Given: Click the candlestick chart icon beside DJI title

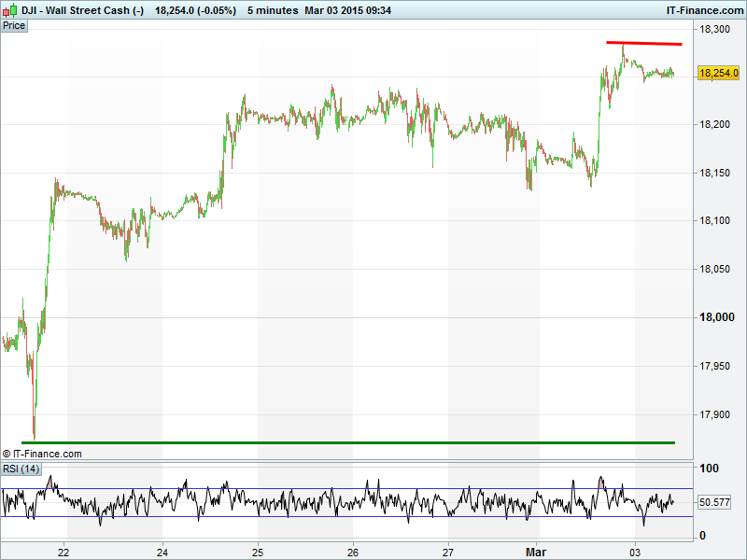Looking at the screenshot, I should (9, 10).
